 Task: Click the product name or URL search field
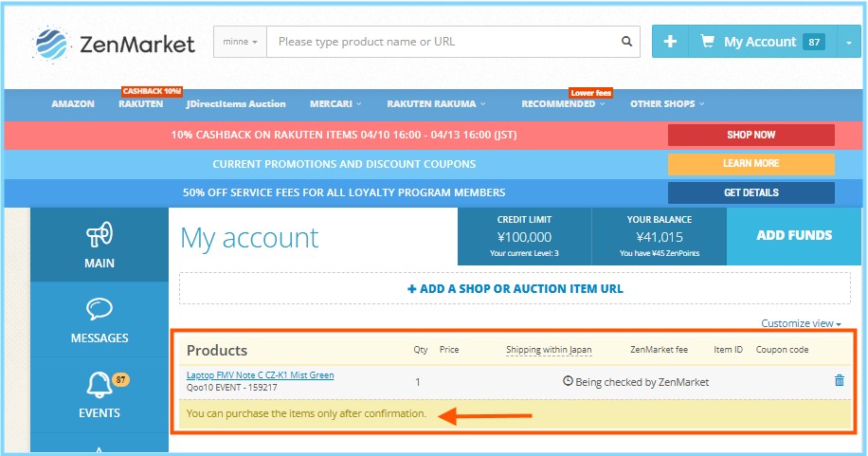[443, 42]
